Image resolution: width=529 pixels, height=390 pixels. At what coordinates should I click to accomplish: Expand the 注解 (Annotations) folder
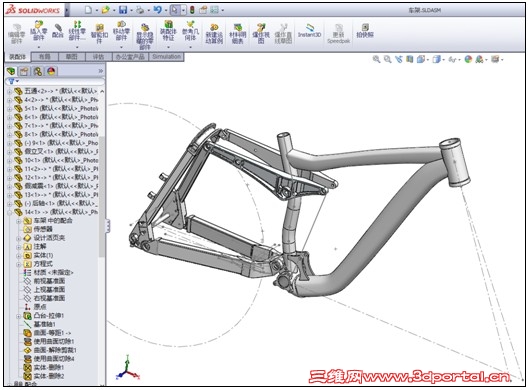point(19,247)
